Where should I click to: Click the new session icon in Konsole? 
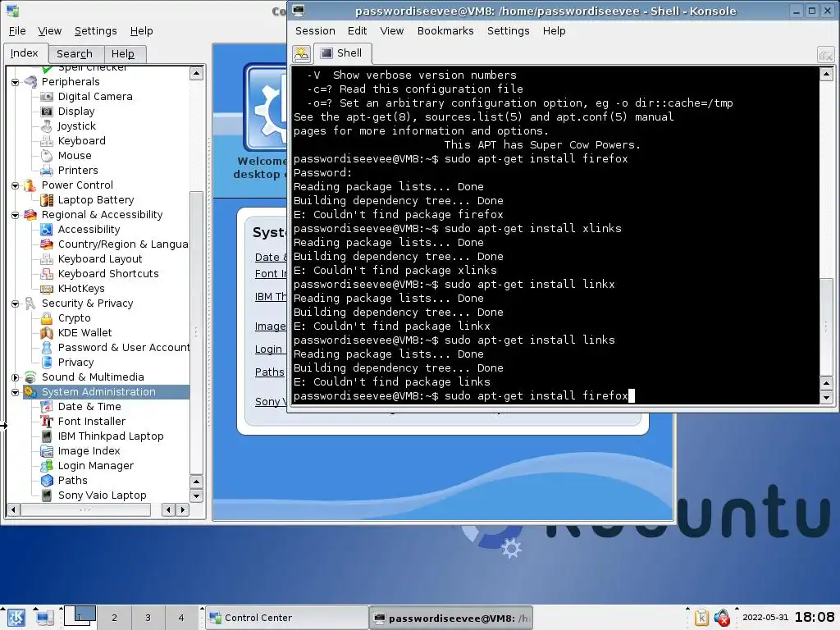tap(301, 53)
